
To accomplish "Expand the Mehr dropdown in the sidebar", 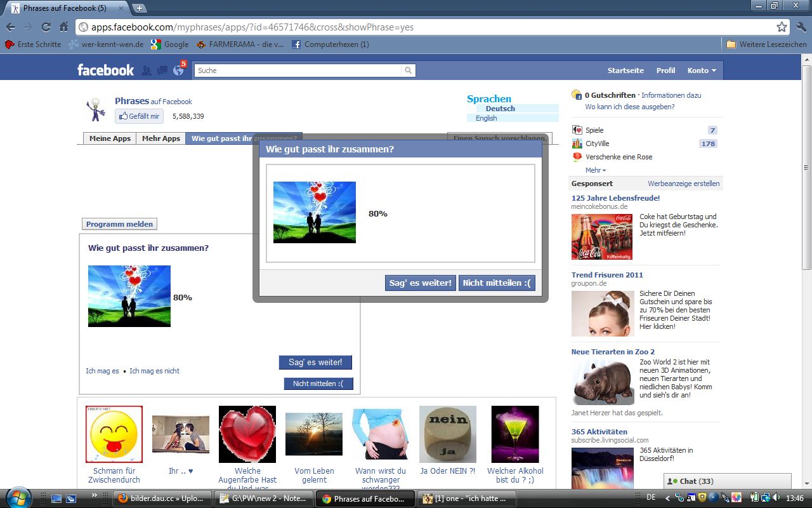I will tap(596, 170).
